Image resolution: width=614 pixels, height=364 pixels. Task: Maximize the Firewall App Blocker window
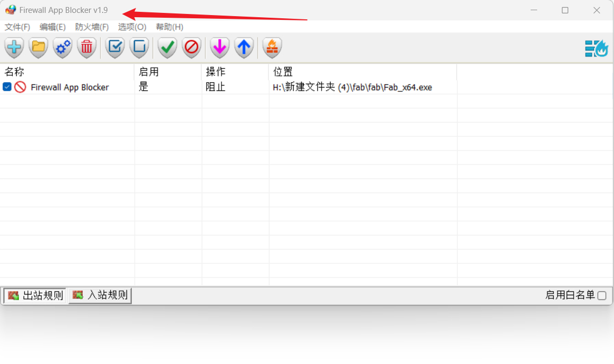pyautogui.click(x=565, y=10)
